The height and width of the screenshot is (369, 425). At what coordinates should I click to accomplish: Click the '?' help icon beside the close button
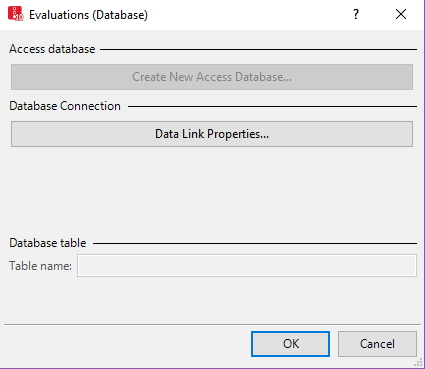356,14
